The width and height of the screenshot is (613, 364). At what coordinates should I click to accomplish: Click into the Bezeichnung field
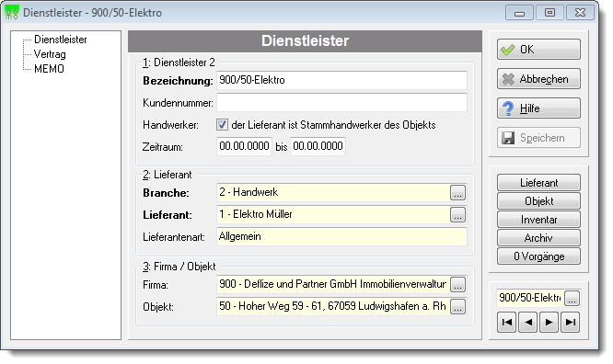click(x=341, y=81)
